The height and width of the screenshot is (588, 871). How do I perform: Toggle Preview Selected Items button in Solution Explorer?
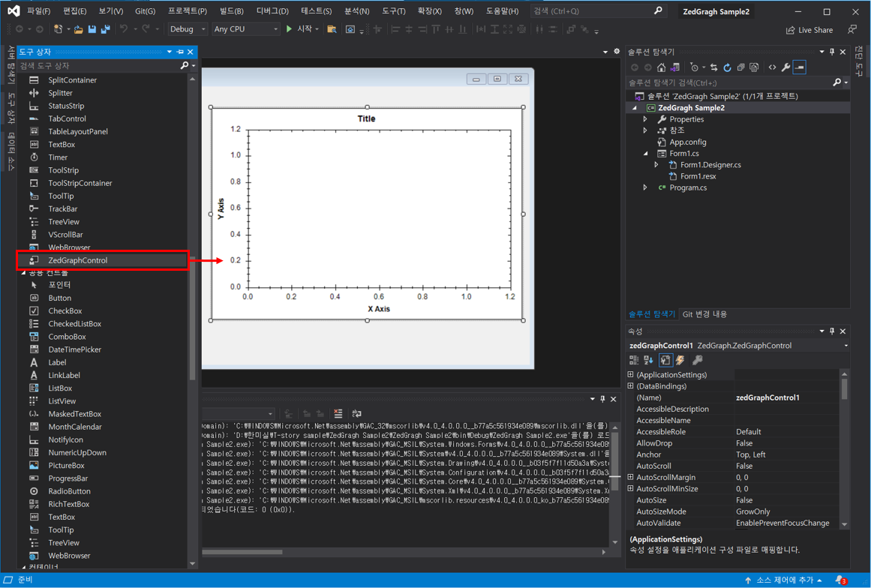tap(799, 67)
